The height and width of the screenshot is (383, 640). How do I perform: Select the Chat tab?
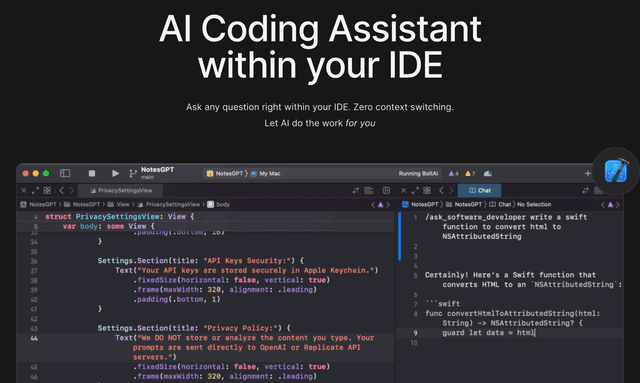tap(480, 190)
